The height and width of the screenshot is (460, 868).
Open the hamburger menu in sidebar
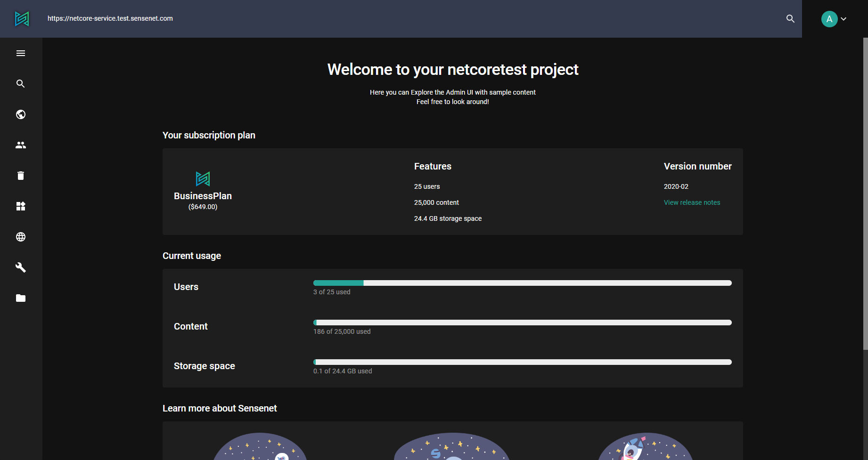coord(21,53)
